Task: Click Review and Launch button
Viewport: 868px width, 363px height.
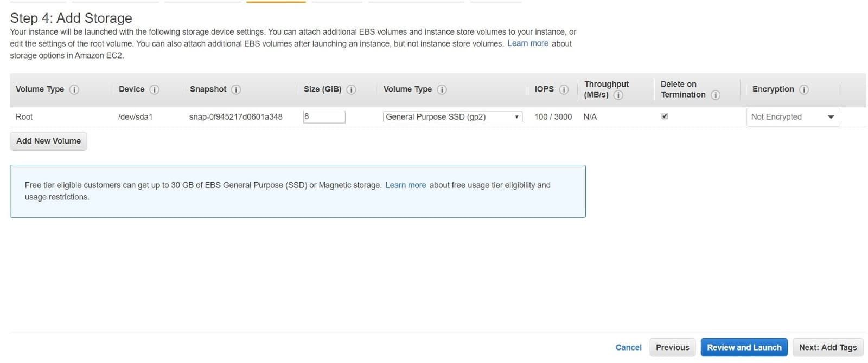Action: pyautogui.click(x=744, y=347)
